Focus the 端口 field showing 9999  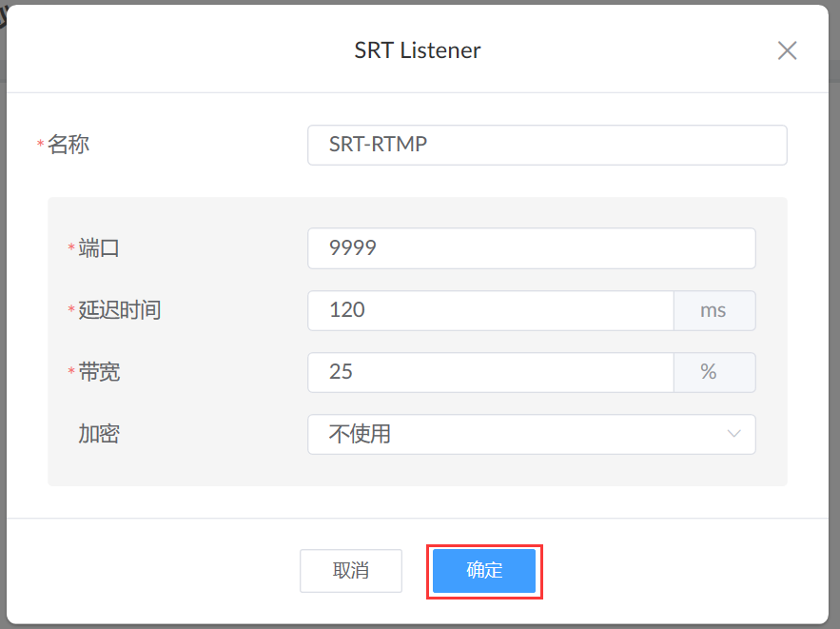[x=532, y=248]
